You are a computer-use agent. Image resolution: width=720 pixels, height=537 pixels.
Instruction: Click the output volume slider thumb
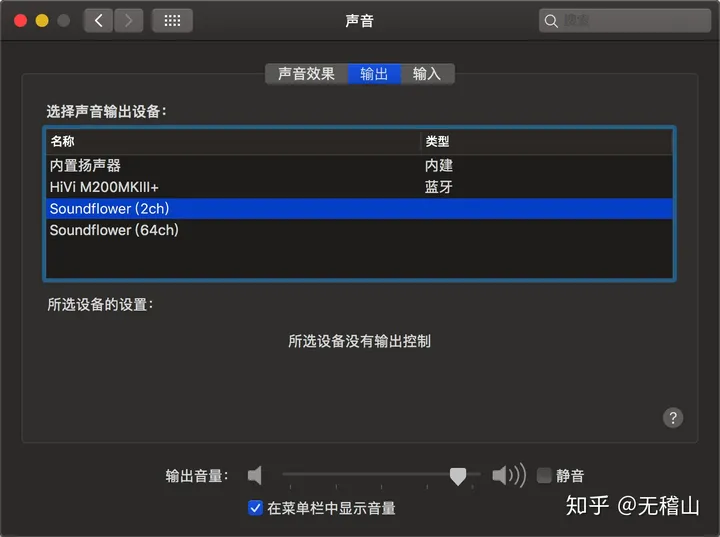(458, 476)
